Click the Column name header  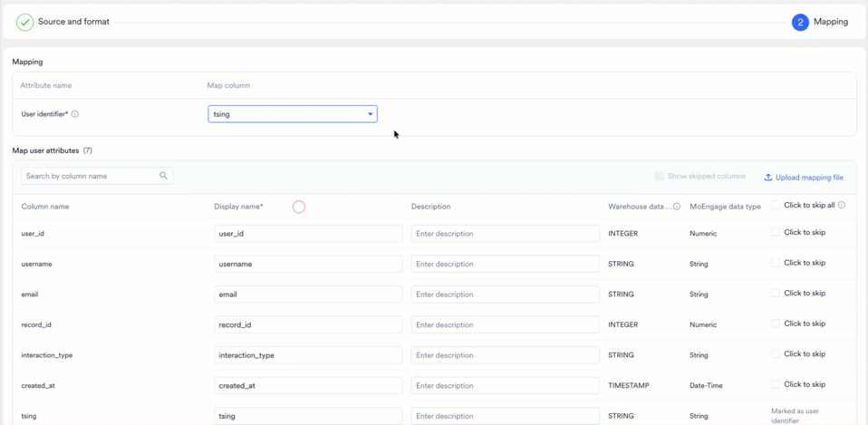[44, 207]
